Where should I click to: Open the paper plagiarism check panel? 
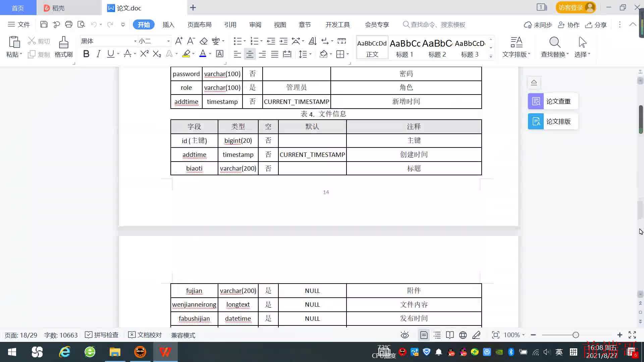coord(553,101)
